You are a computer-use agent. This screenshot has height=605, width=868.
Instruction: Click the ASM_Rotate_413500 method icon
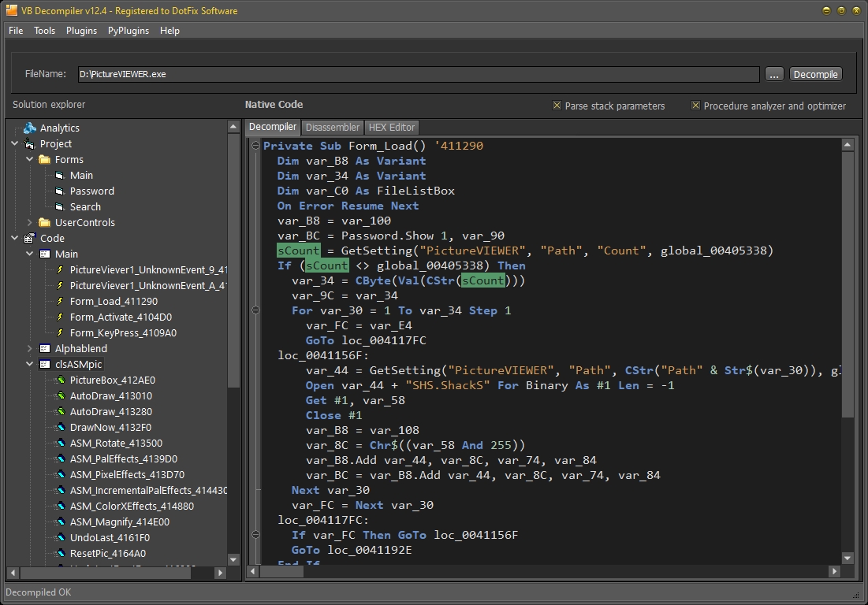point(60,443)
